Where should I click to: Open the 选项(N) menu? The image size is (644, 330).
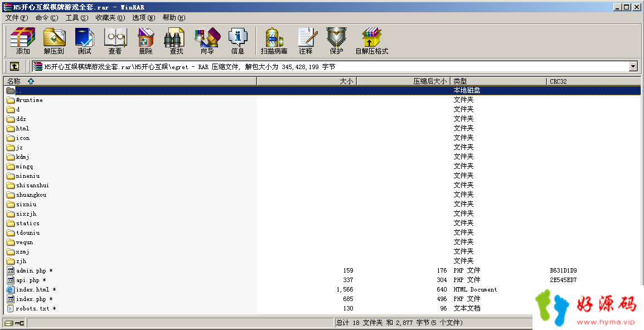point(143,18)
